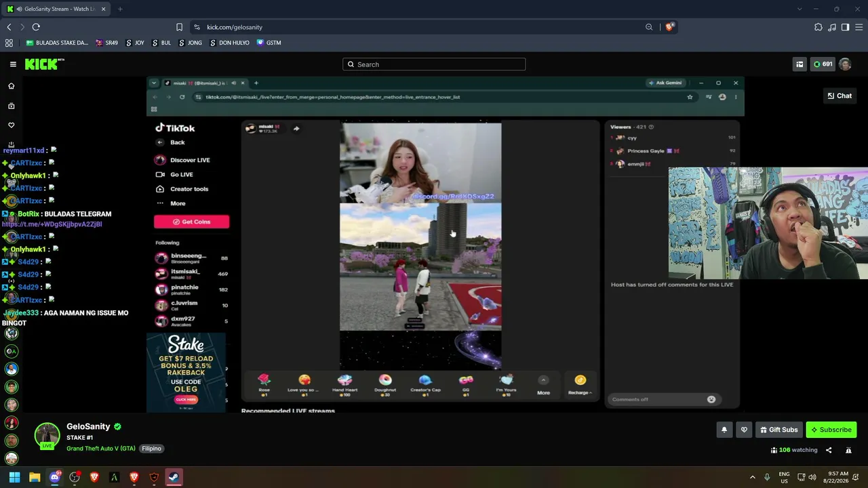Image resolution: width=868 pixels, height=488 pixels.
Task: Open the BULADAS Telegram t.me link in chat
Action: pyautogui.click(x=52, y=224)
